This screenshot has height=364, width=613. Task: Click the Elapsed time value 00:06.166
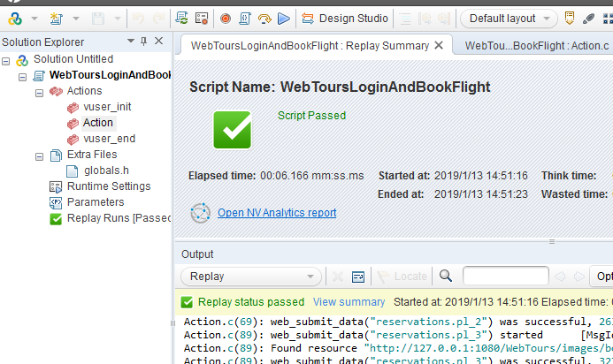(312, 176)
